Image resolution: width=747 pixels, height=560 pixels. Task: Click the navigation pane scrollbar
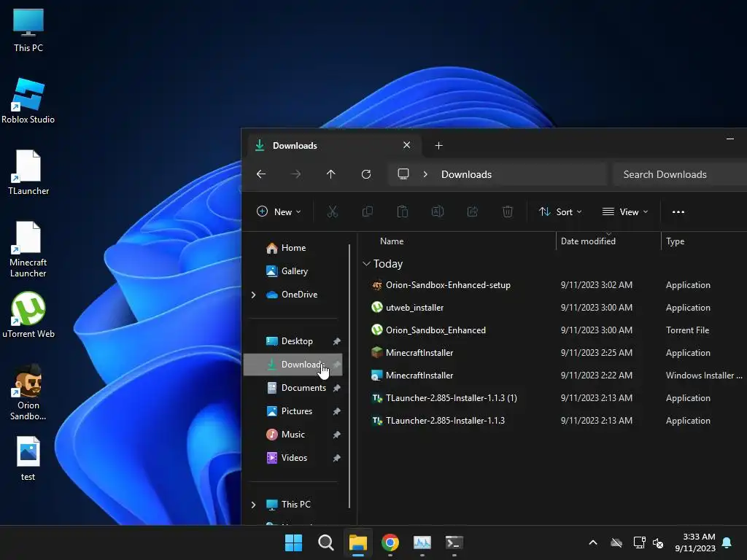[349, 376]
